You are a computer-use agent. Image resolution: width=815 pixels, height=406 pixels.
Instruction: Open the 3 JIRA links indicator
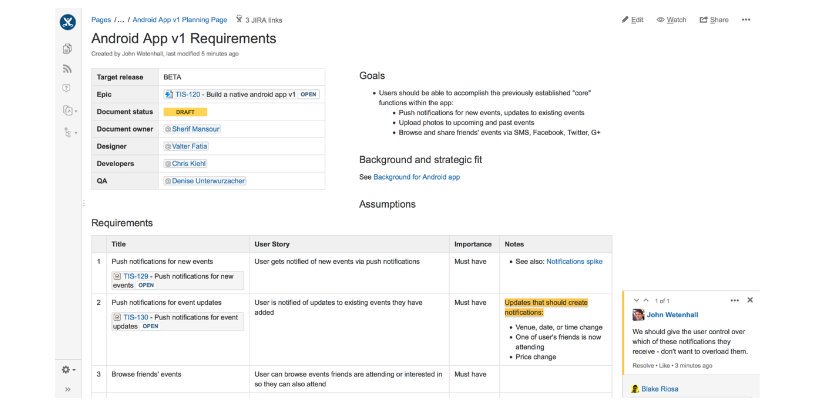tap(261, 20)
